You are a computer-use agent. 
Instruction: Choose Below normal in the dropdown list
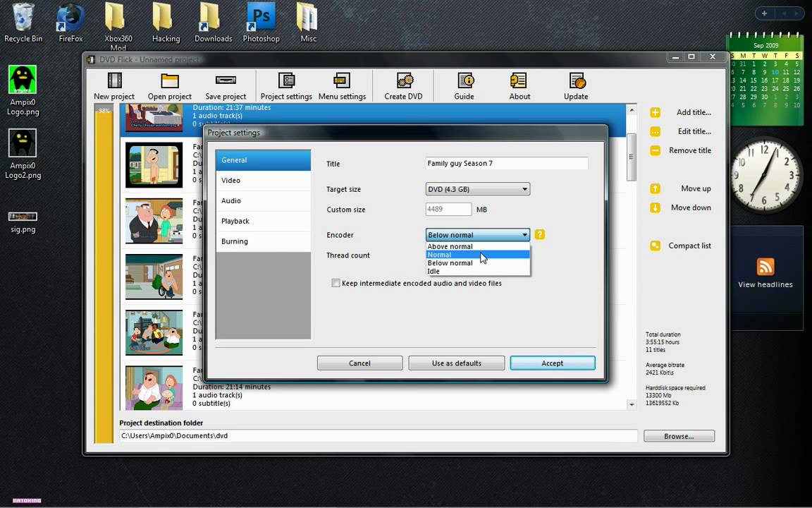point(477,263)
